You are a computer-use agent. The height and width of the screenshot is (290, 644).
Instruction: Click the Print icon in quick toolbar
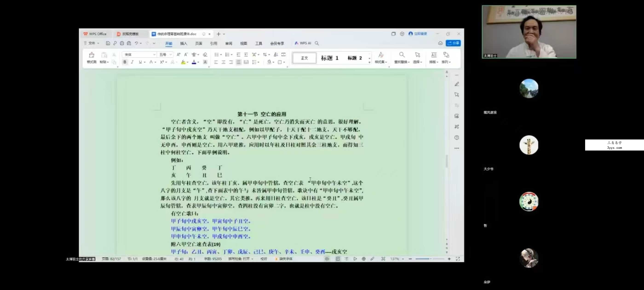(122, 43)
